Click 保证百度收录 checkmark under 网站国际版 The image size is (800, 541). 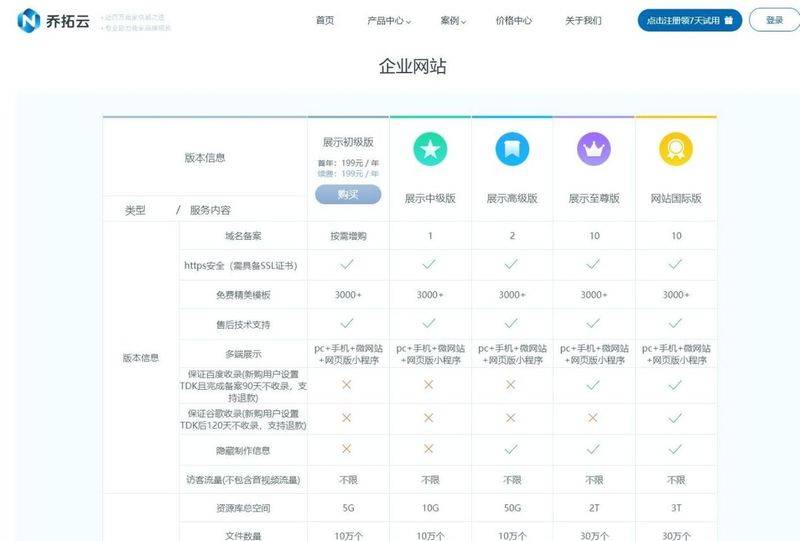coord(675,385)
